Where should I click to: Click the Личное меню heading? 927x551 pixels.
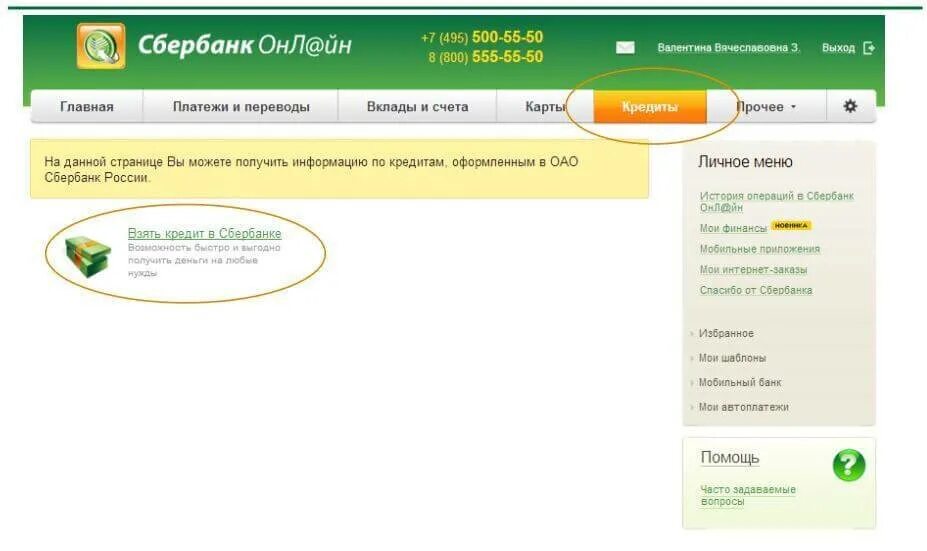(x=745, y=162)
